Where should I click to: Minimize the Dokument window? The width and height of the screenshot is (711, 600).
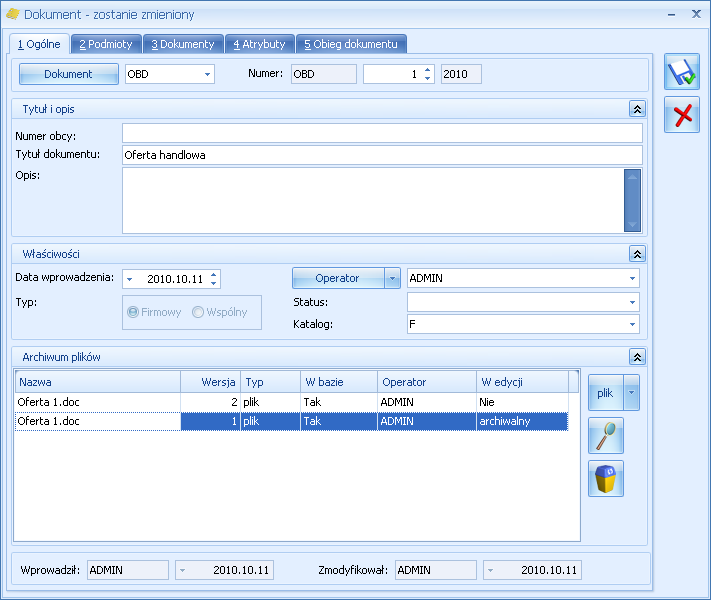coord(672,15)
